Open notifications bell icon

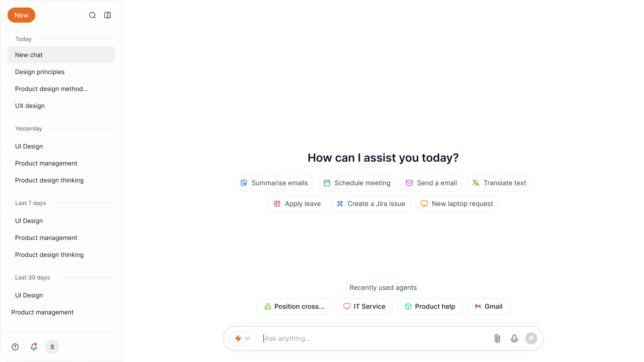click(34, 346)
